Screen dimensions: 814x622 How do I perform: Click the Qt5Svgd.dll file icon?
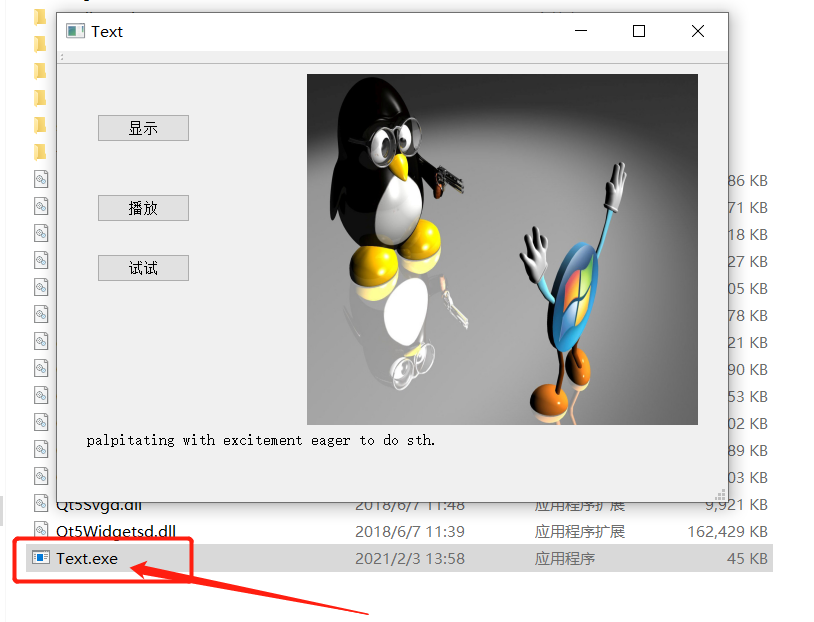[x=40, y=504]
